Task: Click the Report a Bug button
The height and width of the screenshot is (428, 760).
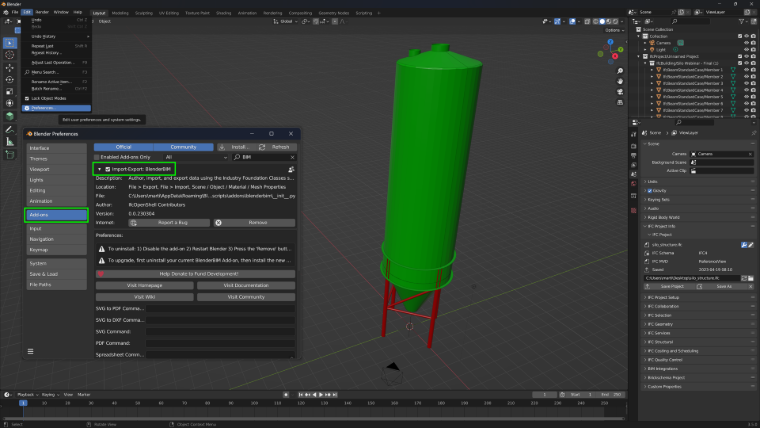Action: (x=169, y=222)
